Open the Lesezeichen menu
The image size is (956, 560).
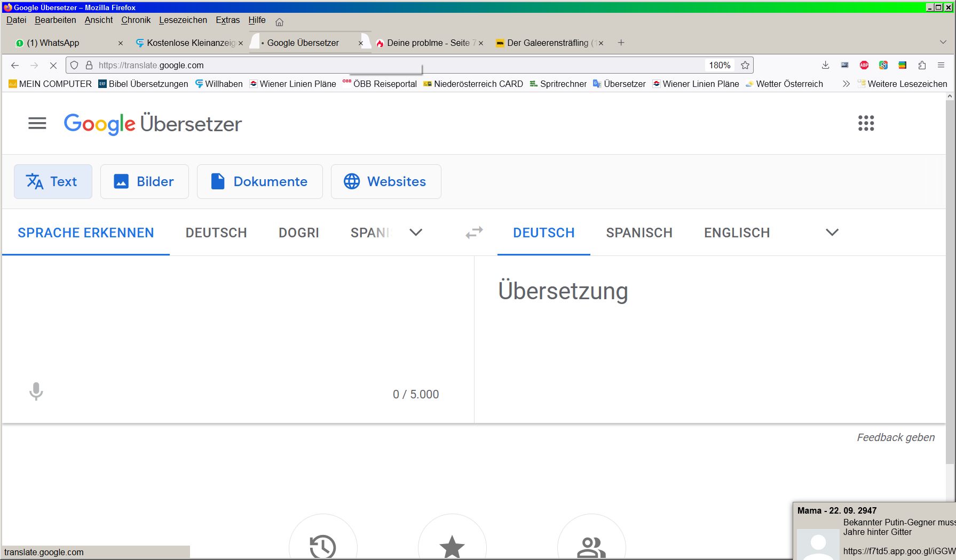pyautogui.click(x=183, y=20)
